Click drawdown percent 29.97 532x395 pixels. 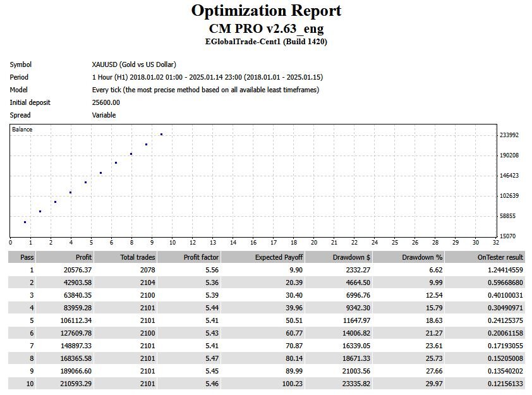(x=434, y=384)
